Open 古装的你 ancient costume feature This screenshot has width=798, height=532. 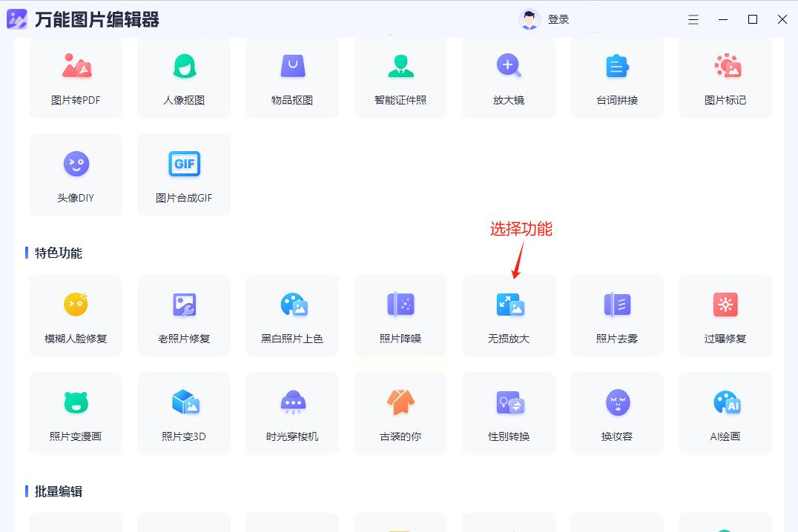(x=400, y=413)
